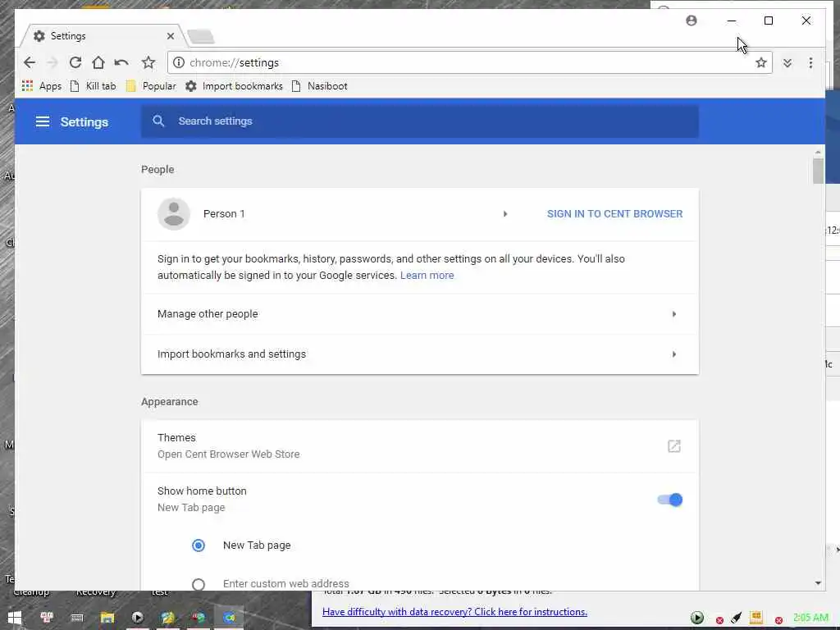Click the home button in the toolbar
Screen dimensions: 840x630
(x=98, y=62)
